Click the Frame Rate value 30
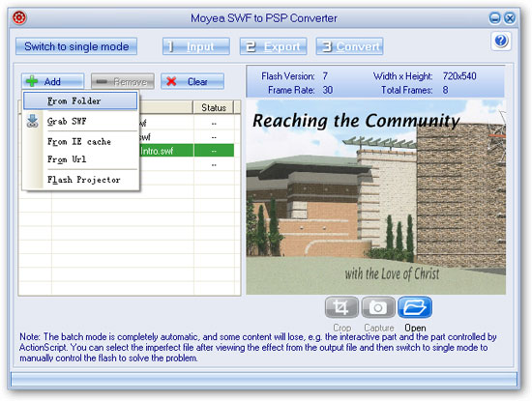 pyautogui.click(x=327, y=90)
